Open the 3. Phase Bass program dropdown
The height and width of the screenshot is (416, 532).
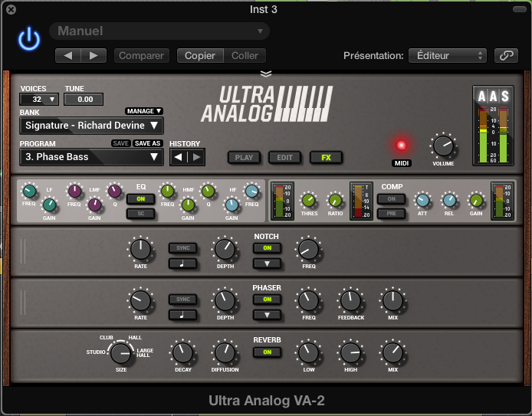[x=92, y=157]
